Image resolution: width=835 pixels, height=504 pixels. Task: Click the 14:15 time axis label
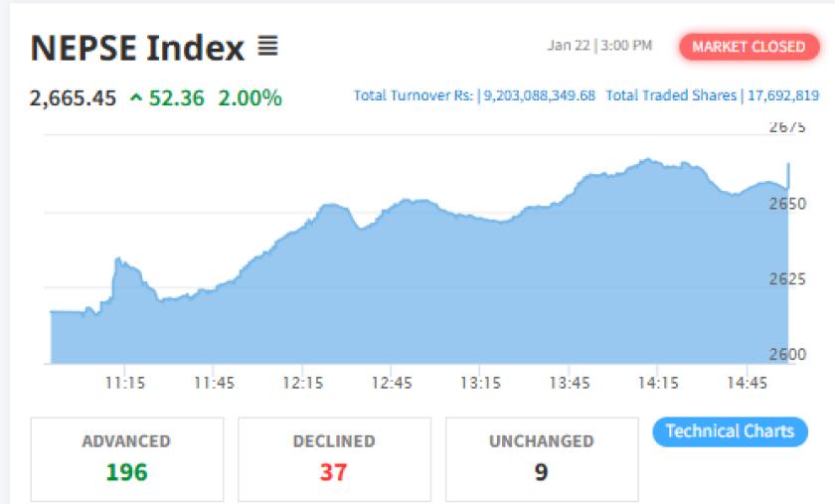(658, 383)
